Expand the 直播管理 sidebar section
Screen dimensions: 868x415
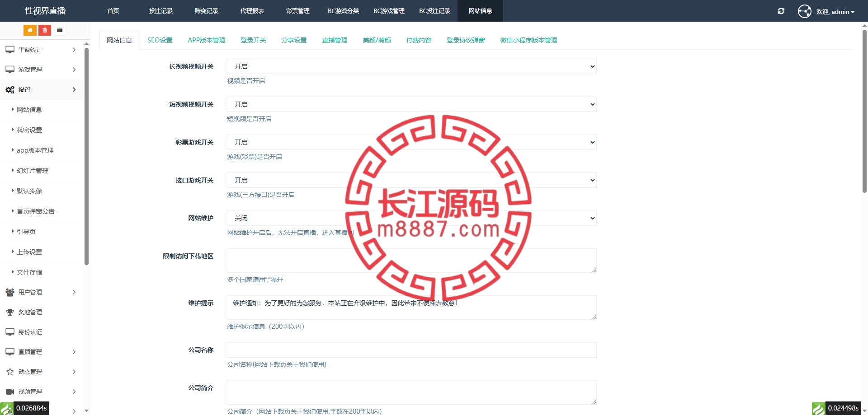[42, 352]
